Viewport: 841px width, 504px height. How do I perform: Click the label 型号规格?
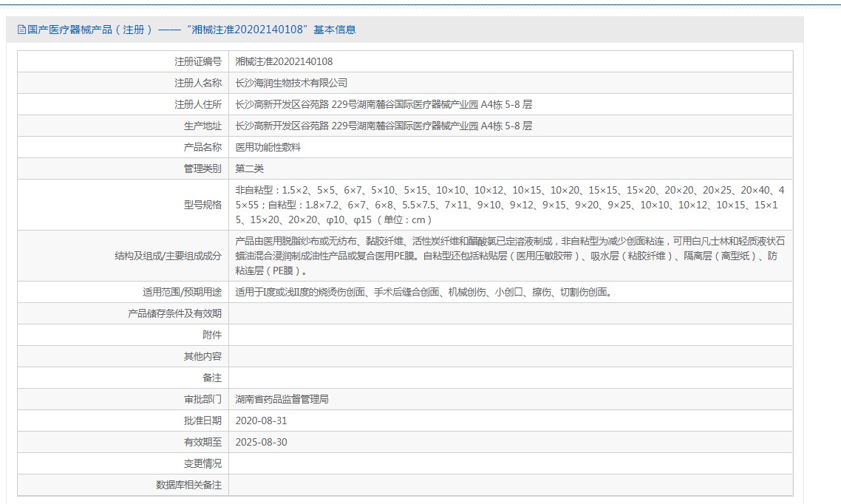pos(202,205)
